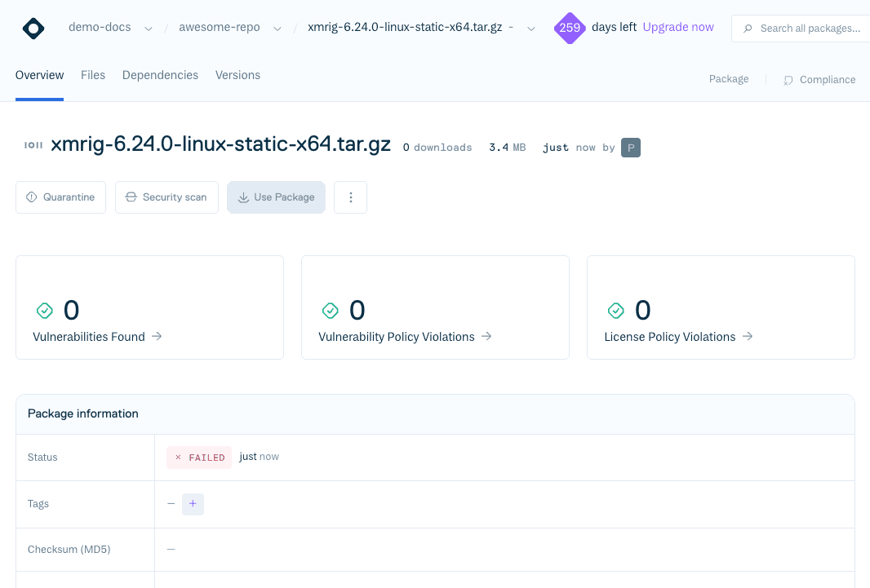The width and height of the screenshot is (870, 588).
Task: Click the License Policy Violations check icon
Action: (x=616, y=311)
